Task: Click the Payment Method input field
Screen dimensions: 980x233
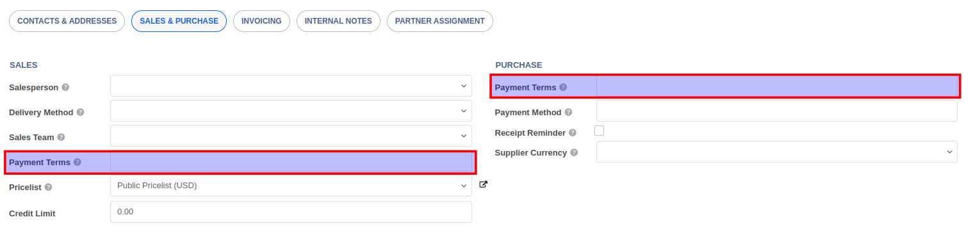Action: (x=777, y=111)
